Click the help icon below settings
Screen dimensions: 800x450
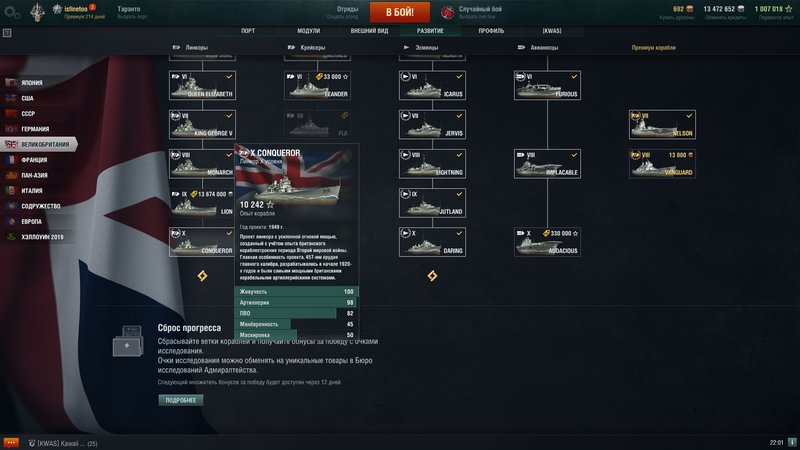(x=7, y=33)
